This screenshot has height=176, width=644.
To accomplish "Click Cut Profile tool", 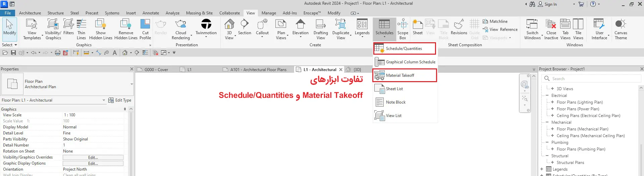I will [145, 30].
